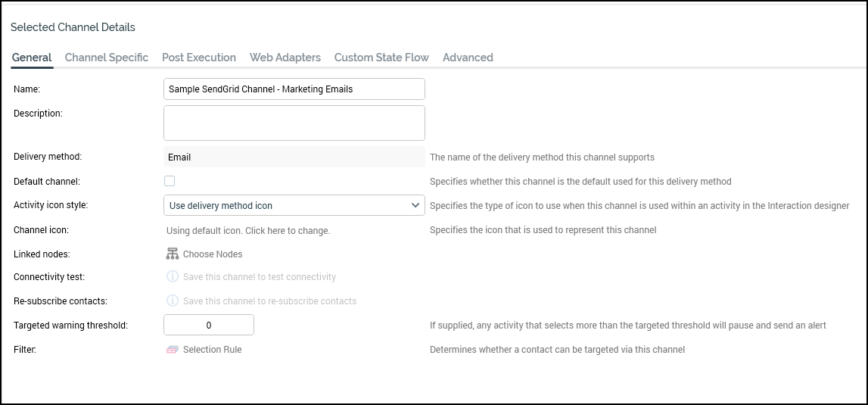Open the Post Execution tab

[199, 58]
